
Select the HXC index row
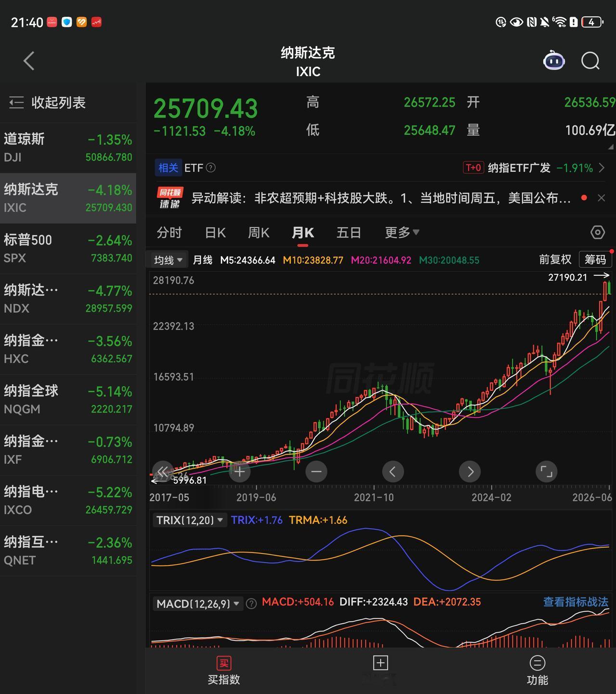click(x=68, y=349)
